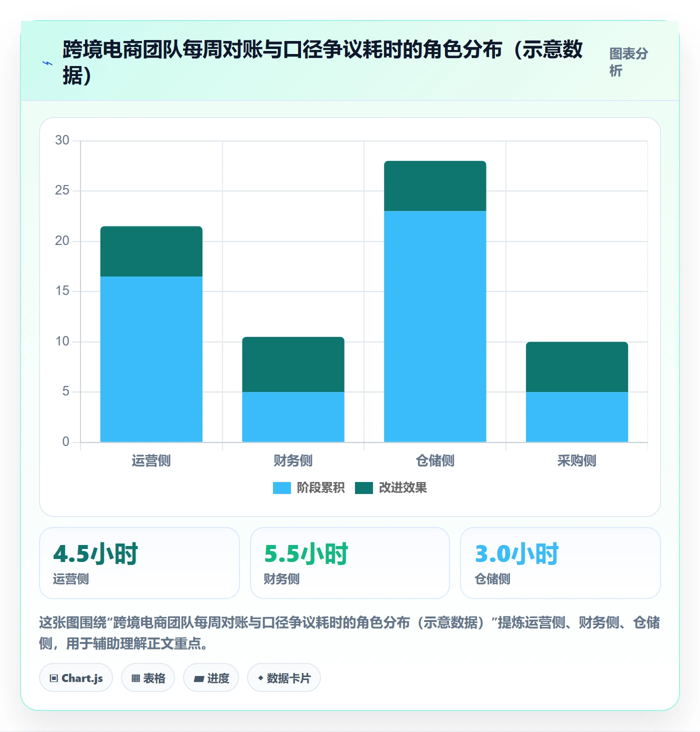
Task: Open the 3.0小时 仓储侧 data card
Action: (560, 563)
